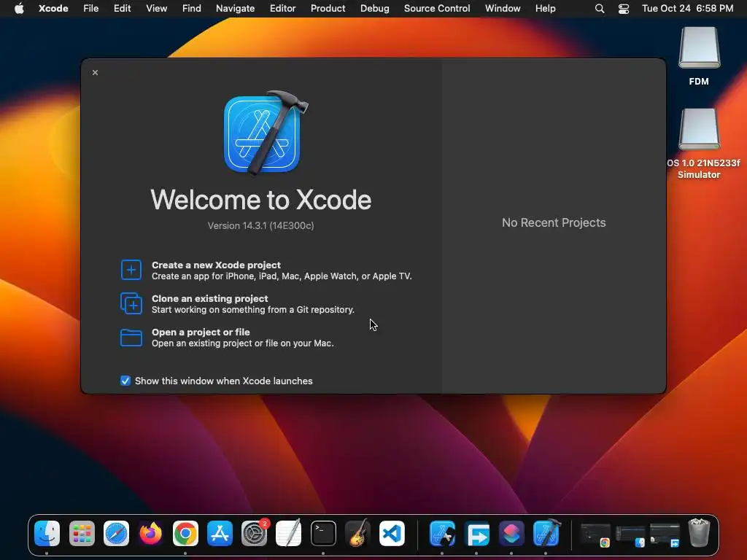The image size is (747, 560).
Task: Open the blue arrow app icon in the dock
Action: (x=477, y=533)
